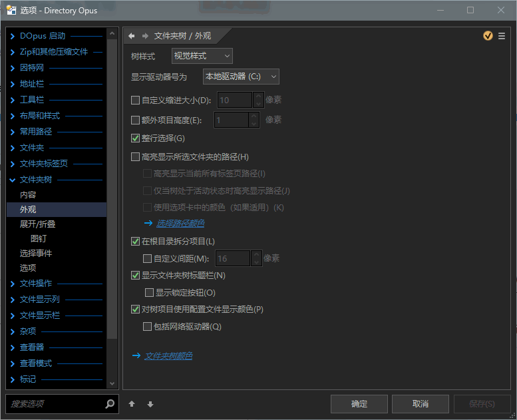Image resolution: width=517 pixels, height=420 pixels.
Task: Uncheck 显示文件夹树标题栏(N)
Action: tap(135, 275)
